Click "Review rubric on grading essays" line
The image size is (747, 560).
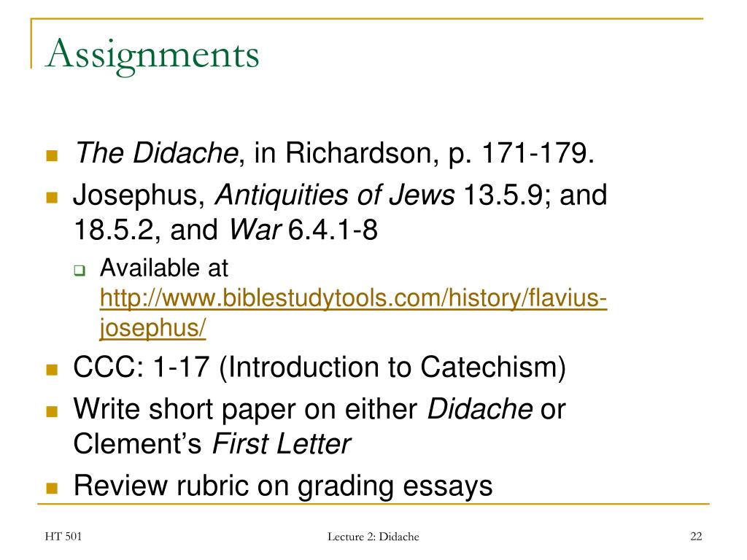pyautogui.click(x=283, y=486)
